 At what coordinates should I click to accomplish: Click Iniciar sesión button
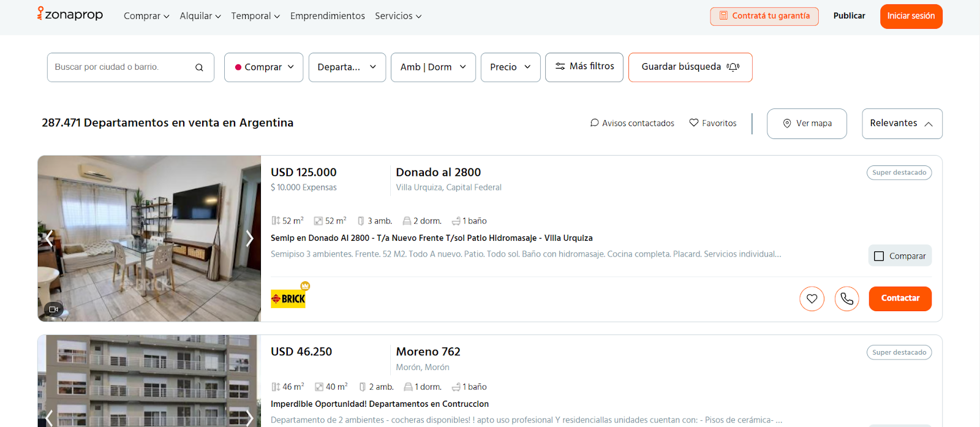point(911,17)
